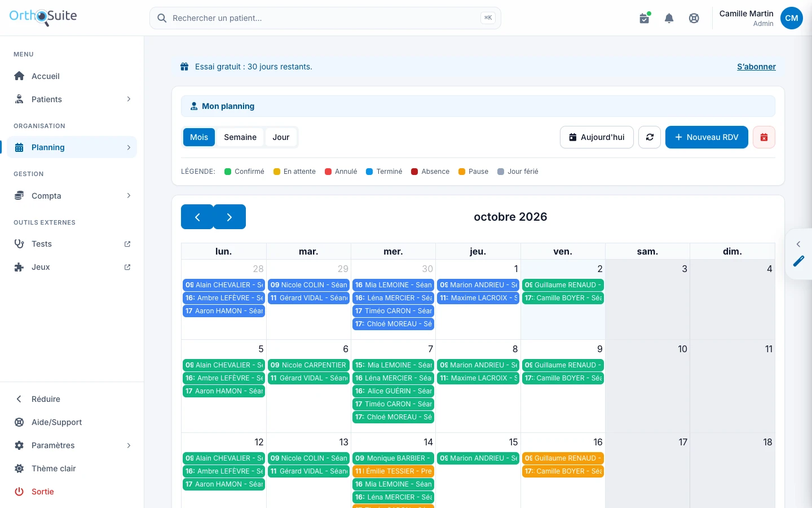This screenshot has width=812, height=508.
Task: Expand the right side panel chevron
Action: pos(798,244)
